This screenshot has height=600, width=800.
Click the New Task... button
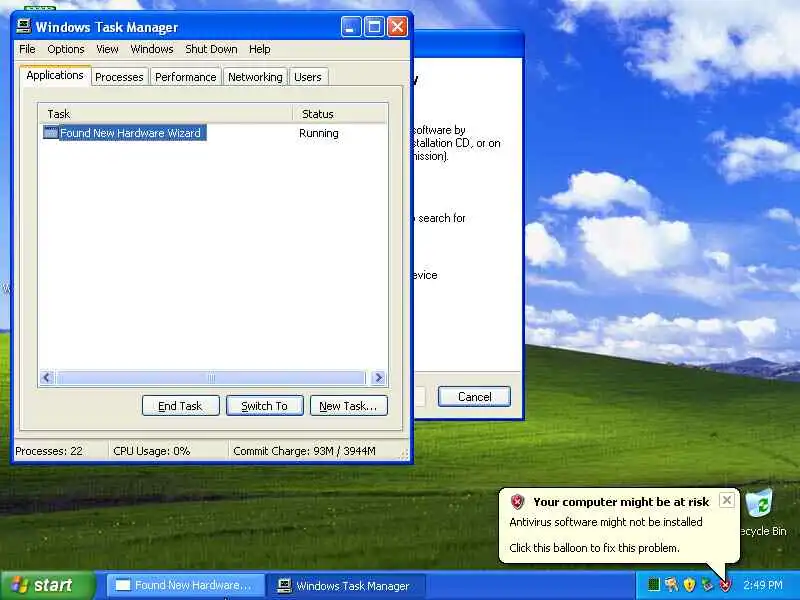[348, 406]
